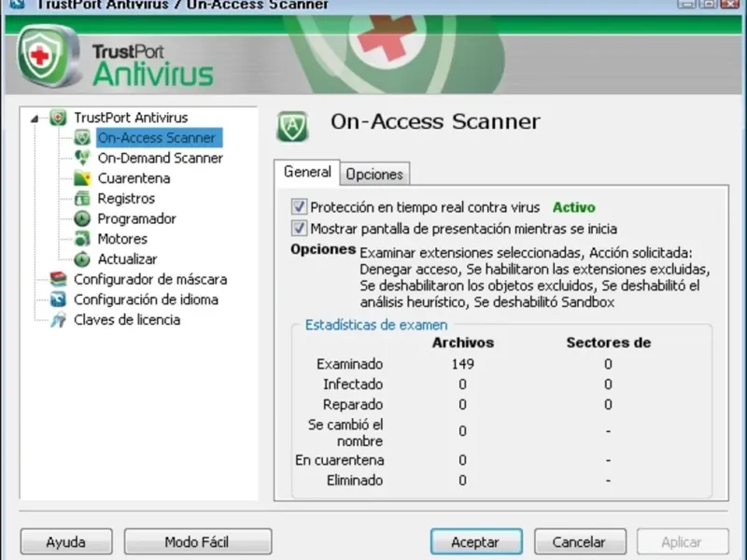
Task: Select On-Demand Scanner in the tree
Action: point(160,158)
